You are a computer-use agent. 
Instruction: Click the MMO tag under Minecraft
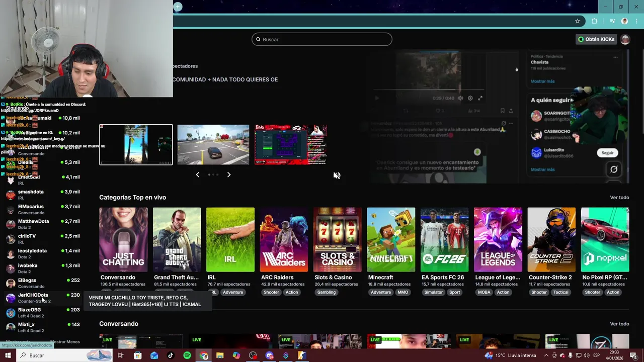click(x=403, y=292)
